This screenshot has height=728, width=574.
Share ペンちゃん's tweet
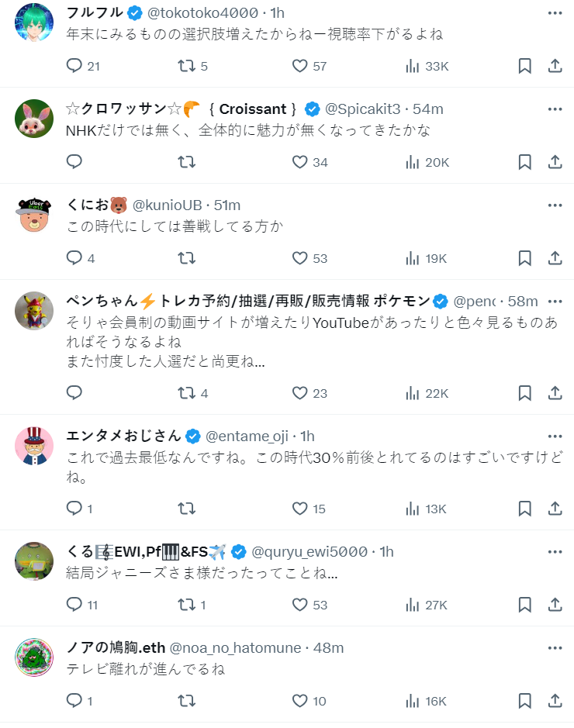tap(555, 393)
